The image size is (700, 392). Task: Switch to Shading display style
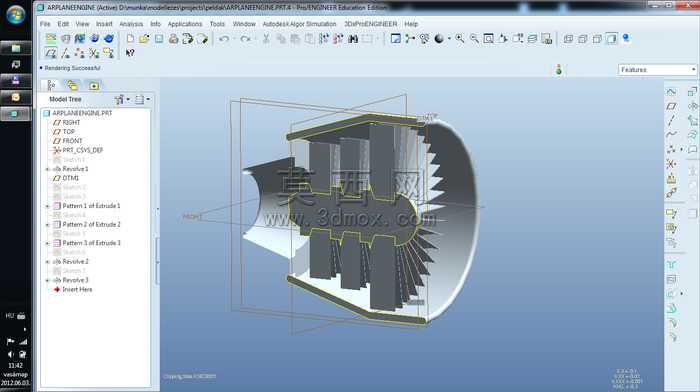(612, 39)
